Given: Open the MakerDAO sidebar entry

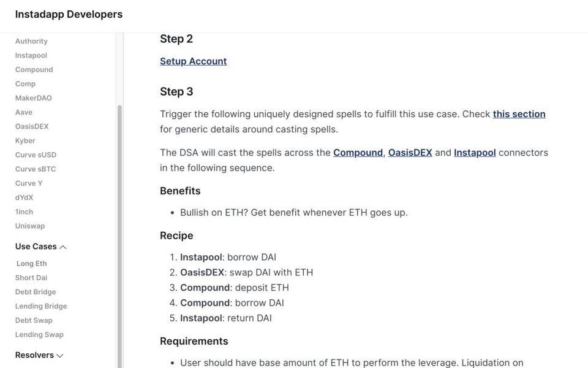Looking at the screenshot, I should [33, 98].
